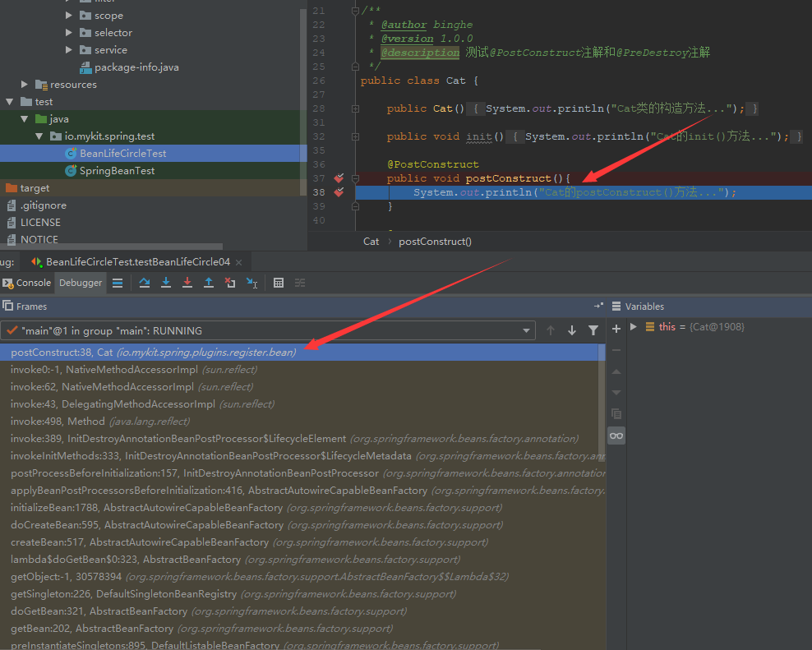Toggle the show watches glasses button
The width and height of the screenshot is (812, 650).
pyautogui.click(x=616, y=435)
